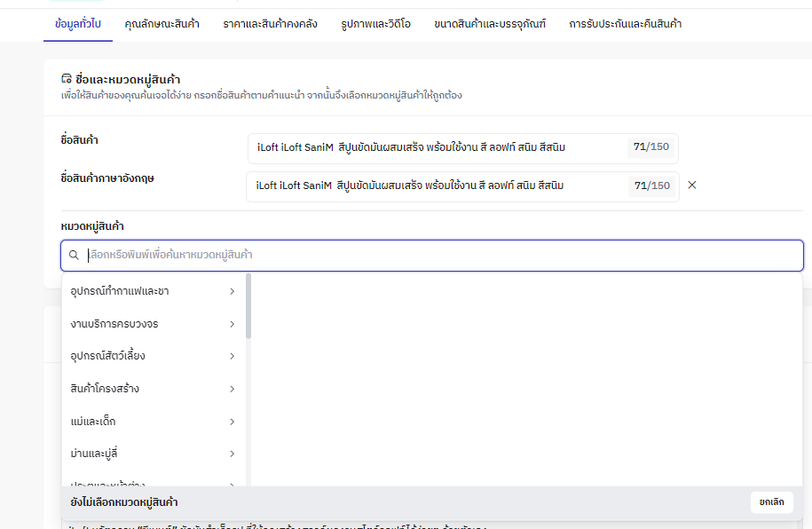Click the 71/150 counter in ชื่อสินค้าภาษาอังกฤษ field
The image size is (812, 529).
click(x=652, y=186)
